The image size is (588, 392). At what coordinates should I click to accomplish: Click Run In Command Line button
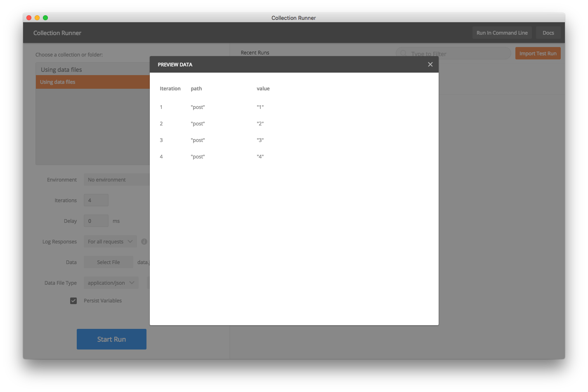502,33
